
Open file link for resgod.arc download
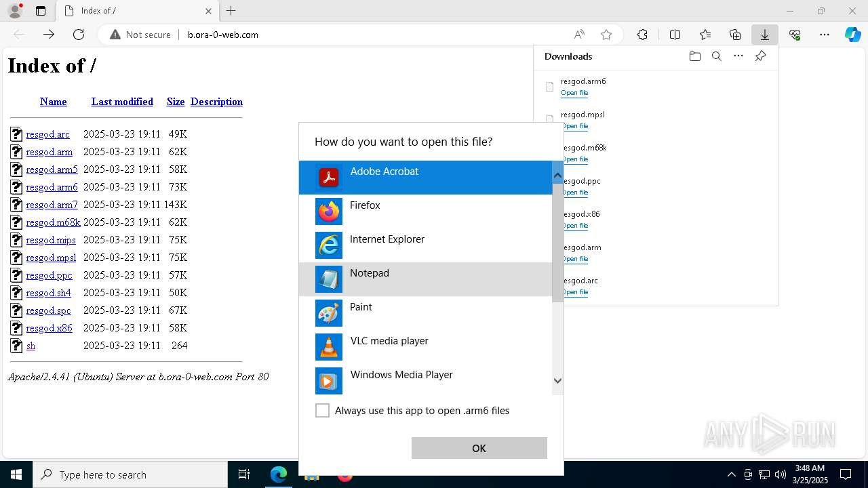[574, 292]
